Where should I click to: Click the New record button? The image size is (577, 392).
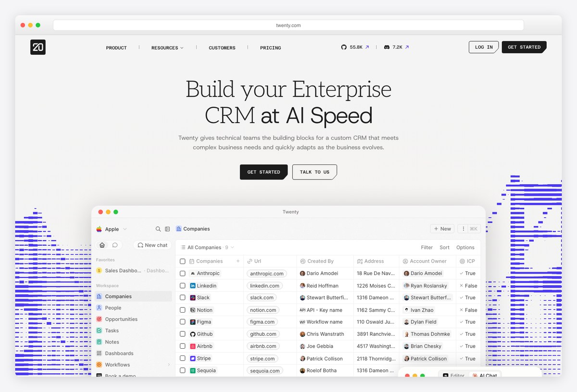[x=442, y=229]
